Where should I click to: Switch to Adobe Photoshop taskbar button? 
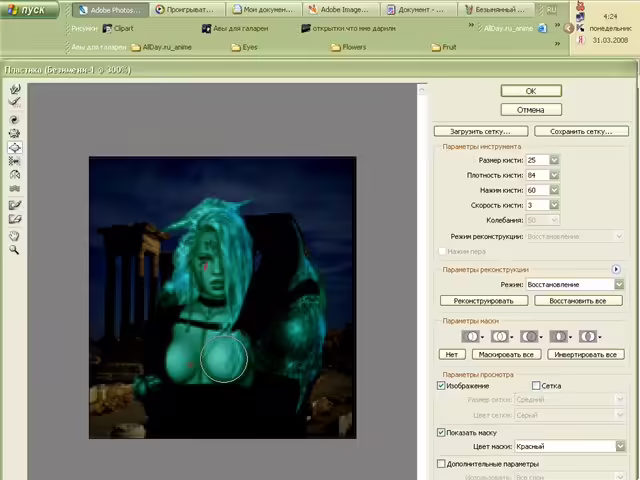tap(110, 10)
